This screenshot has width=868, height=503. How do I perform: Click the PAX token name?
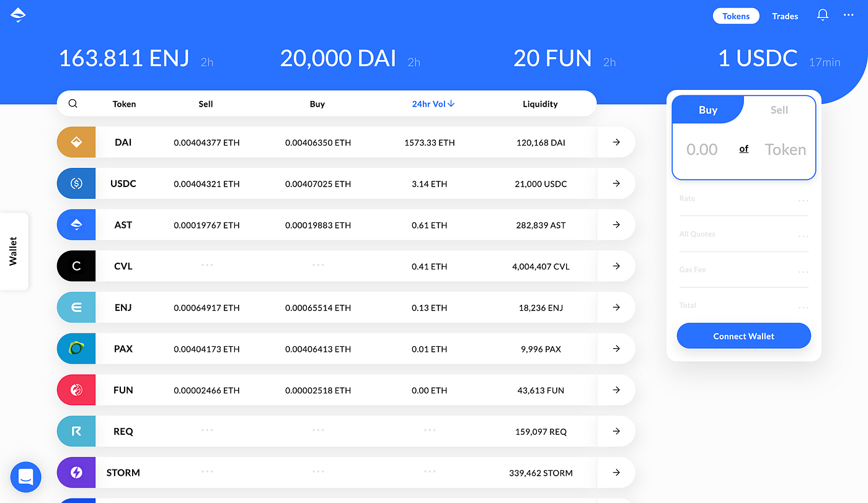pos(123,349)
